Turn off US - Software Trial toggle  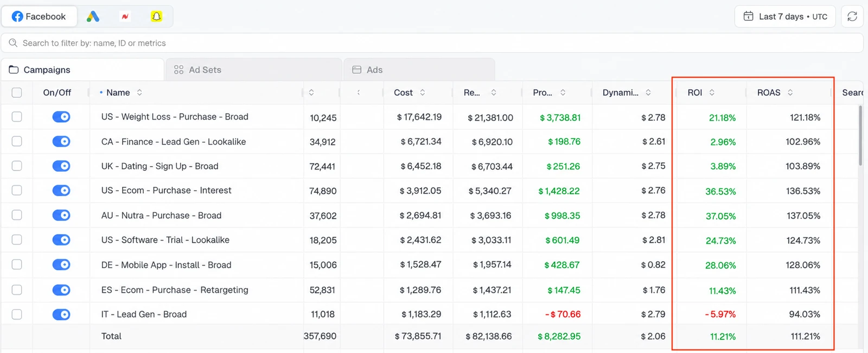[x=61, y=239]
